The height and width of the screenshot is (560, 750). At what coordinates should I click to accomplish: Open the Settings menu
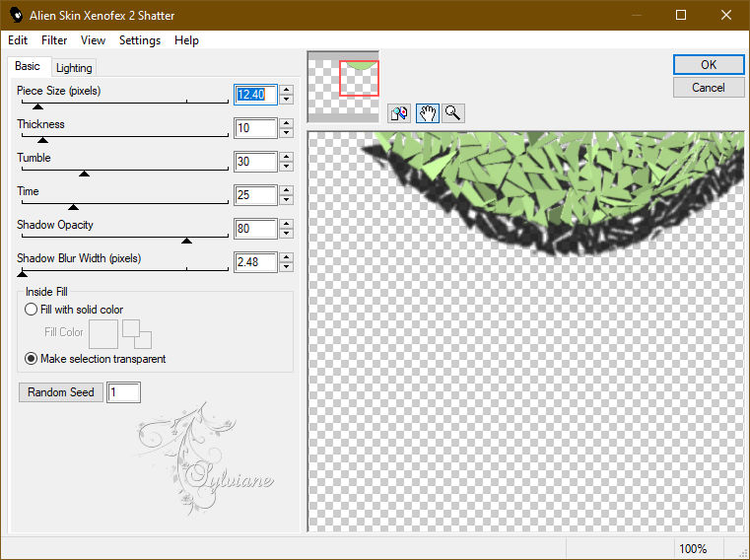click(140, 40)
